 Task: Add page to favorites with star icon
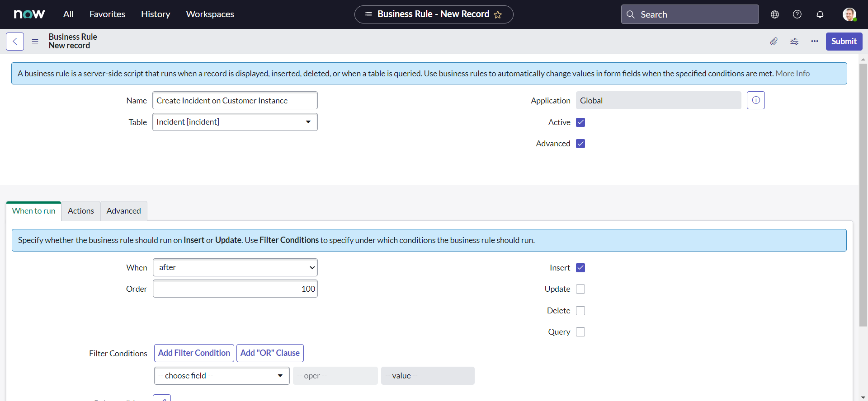coord(498,14)
